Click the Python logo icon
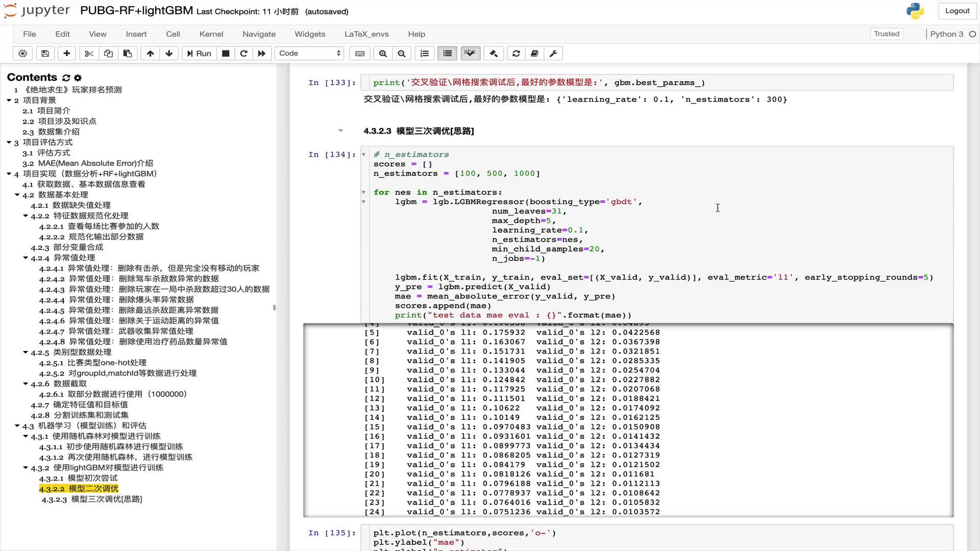 [915, 11]
